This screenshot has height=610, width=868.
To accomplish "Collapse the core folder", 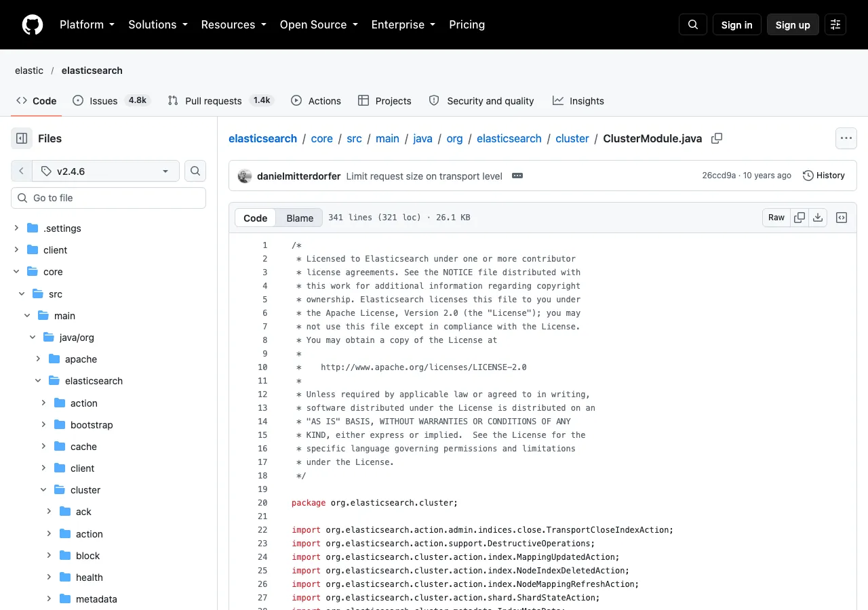I will 16,272.
